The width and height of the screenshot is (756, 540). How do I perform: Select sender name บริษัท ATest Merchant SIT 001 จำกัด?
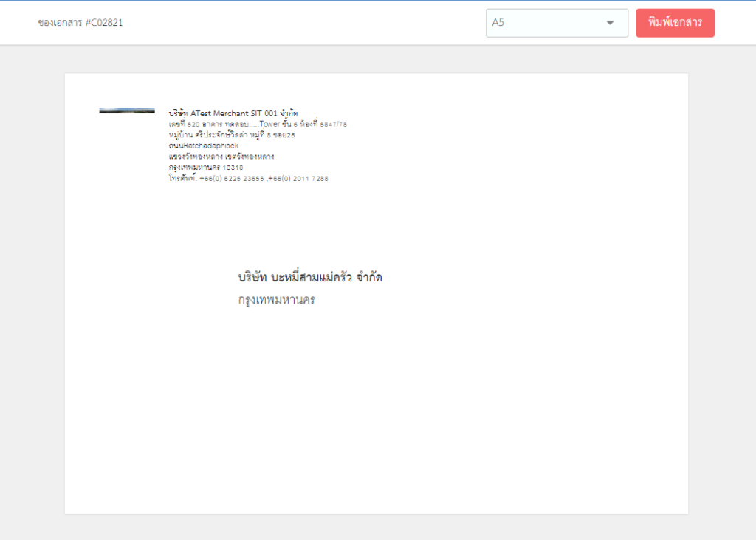point(233,113)
